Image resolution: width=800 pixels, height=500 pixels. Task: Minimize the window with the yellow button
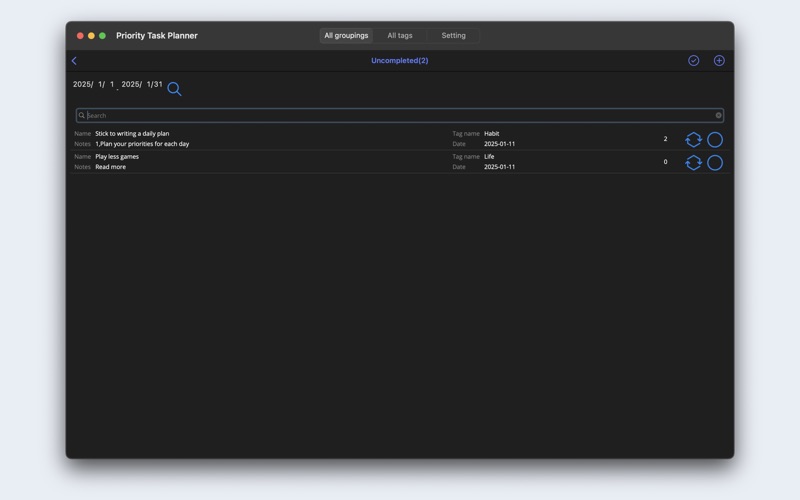[x=91, y=36]
